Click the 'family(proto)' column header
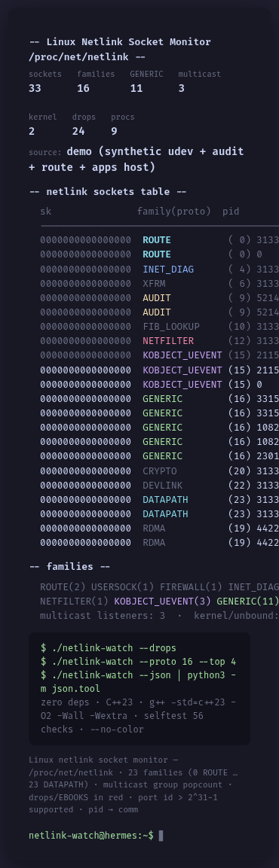 pos(174,211)
